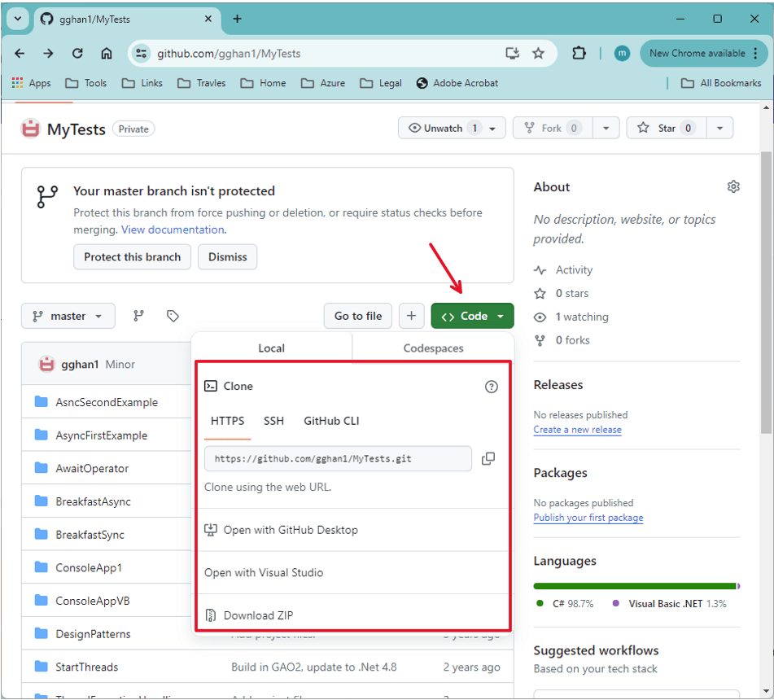This screenshot has width=774, height=700.
Task: Click Create a new release
Action: pyautogui.click(x=577, y=430)
